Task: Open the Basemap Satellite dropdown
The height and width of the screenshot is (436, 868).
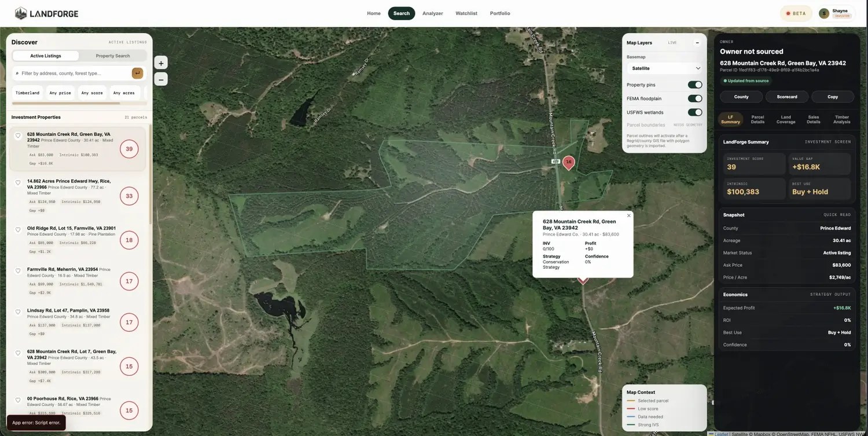Action: click(x=664, y=68)
